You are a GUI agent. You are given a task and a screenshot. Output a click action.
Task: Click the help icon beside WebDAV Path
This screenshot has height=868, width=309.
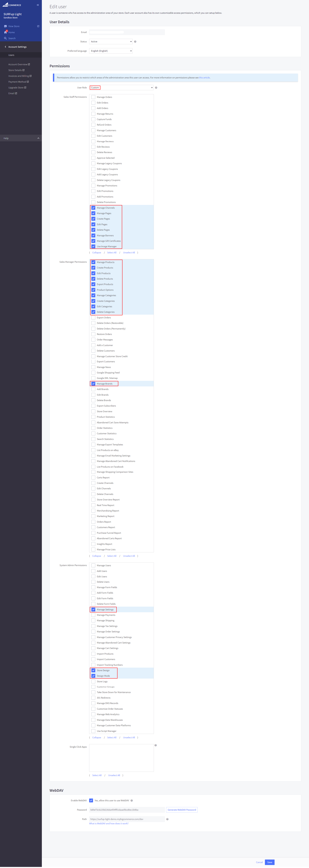pyautogui.click(x=167, y=819)
